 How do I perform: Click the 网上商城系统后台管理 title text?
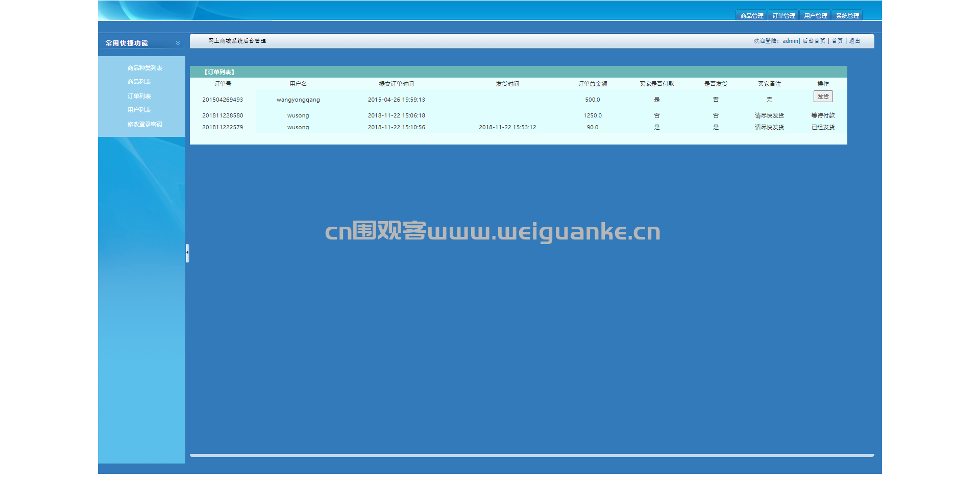coord(237,41)
